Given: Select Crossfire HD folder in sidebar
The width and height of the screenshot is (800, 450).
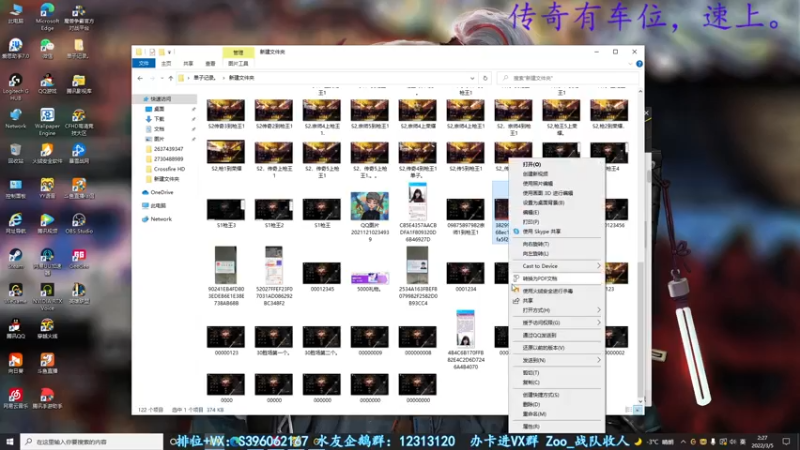Looking at the screenshot, I should (169, 169).
